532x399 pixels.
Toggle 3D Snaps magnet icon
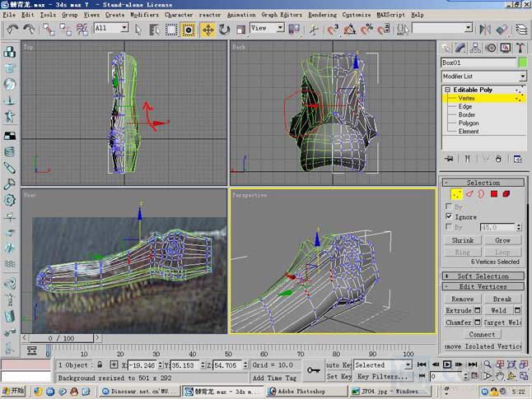(x=334, y=30)
